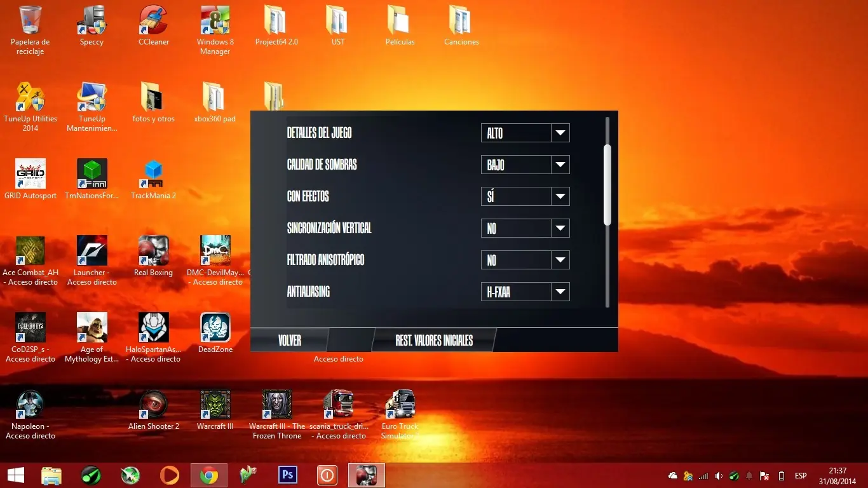Change ESP input language indicator

[x=801, y=475]
